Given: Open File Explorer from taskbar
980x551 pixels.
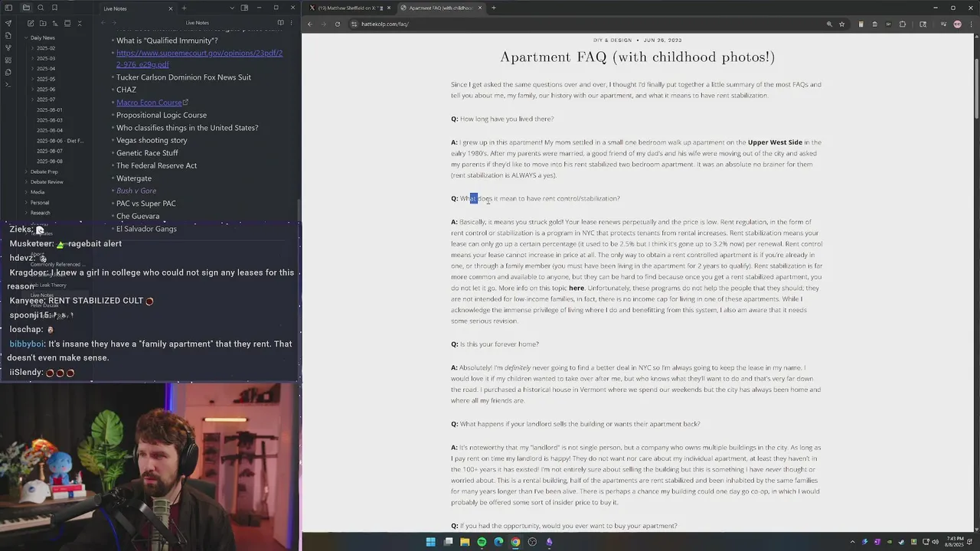Looking at the screenshot, I should click(465, 542).
